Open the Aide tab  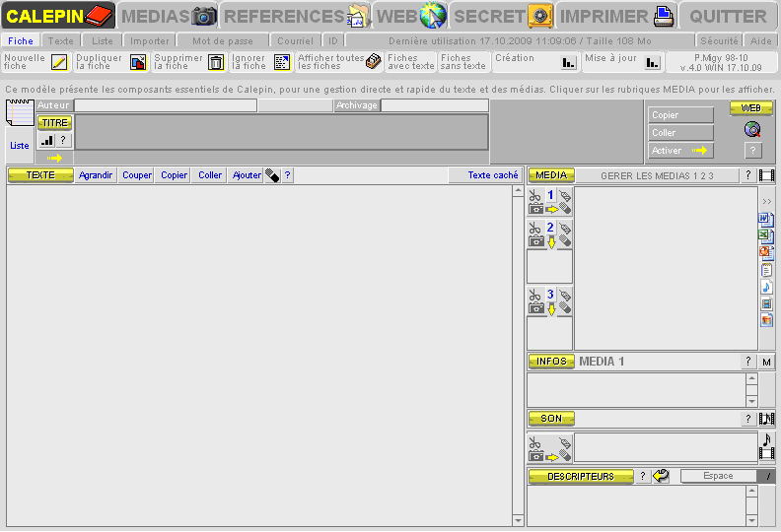pos(760,40)
